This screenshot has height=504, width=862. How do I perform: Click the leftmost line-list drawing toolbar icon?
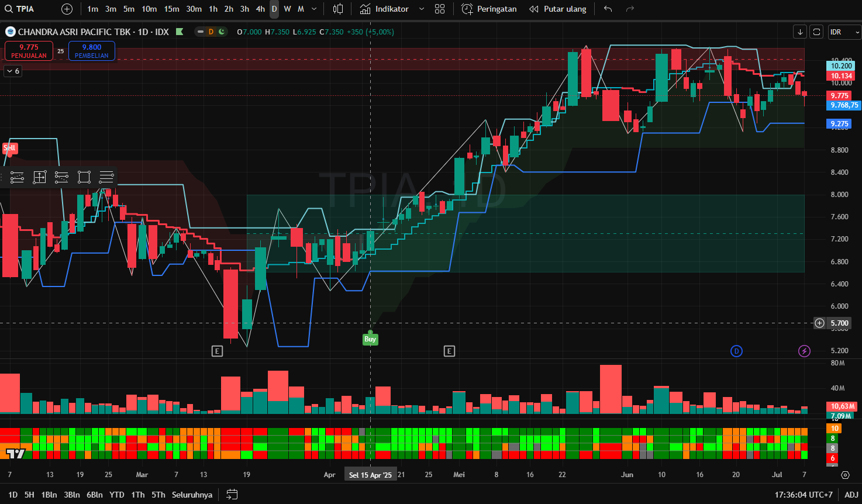click(x=17, y=177)
